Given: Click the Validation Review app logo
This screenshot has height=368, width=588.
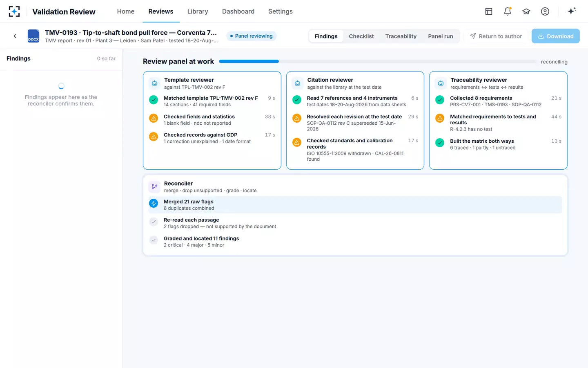Looking at the screenshot, I should 14,11.
